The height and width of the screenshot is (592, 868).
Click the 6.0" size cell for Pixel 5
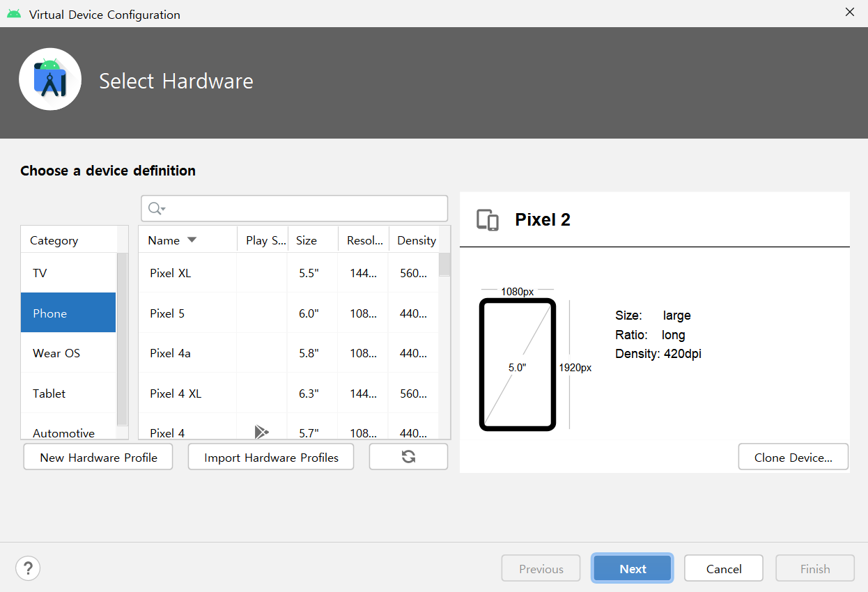309,313
